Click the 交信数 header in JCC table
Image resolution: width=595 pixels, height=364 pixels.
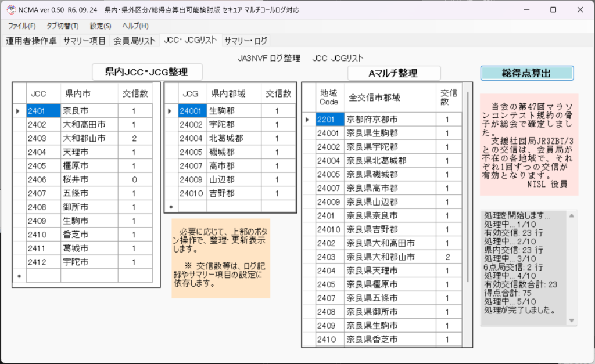click(135, 93)
